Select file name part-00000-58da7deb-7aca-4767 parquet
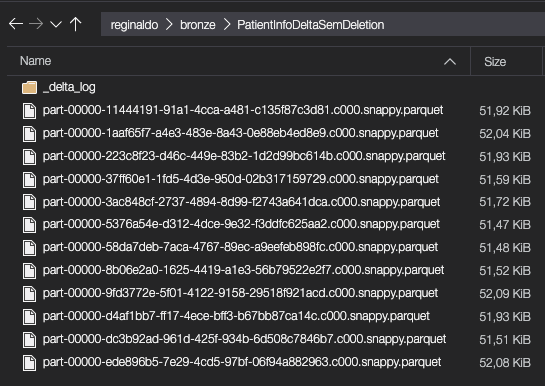The image size is (545, 386). pos(240,247)
